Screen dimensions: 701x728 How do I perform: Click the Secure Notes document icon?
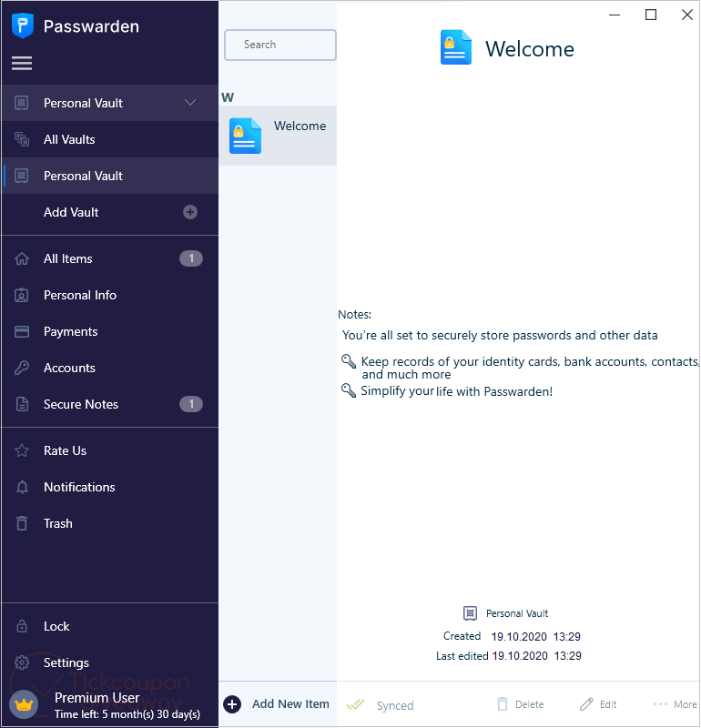pos(22,404)
